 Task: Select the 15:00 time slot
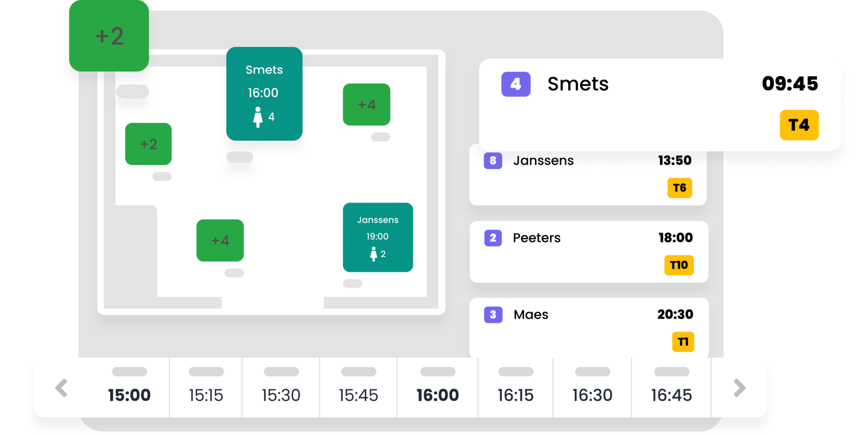pos(129,395)
